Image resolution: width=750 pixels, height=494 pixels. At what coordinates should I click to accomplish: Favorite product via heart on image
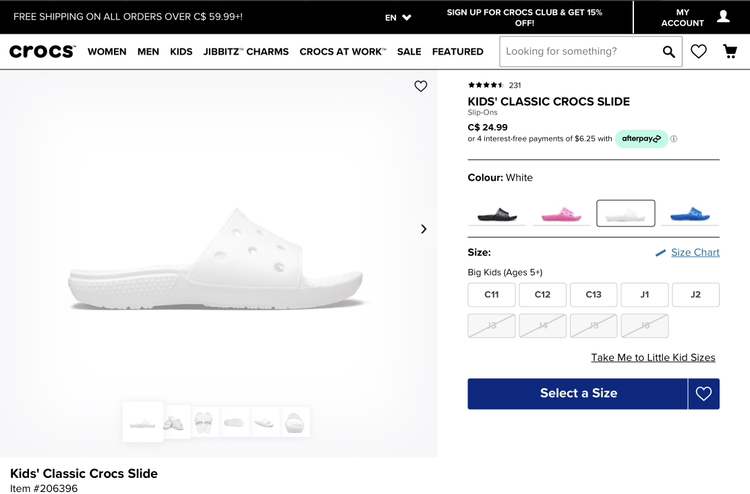pyautogui.click(x=420, y=86)
